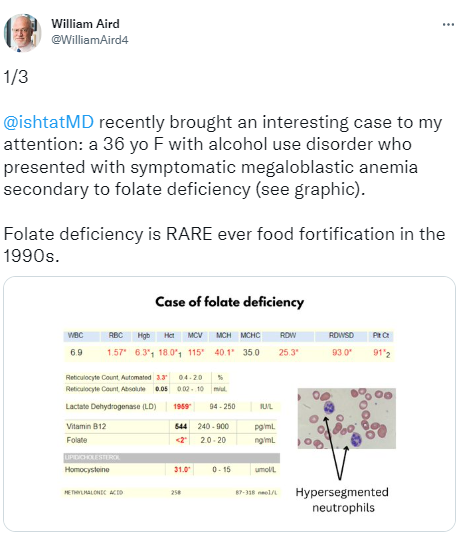Click the Lactate Dehydrogenase (LD) row
Viewport: 463px width, 538px height.
coord(173,407)
